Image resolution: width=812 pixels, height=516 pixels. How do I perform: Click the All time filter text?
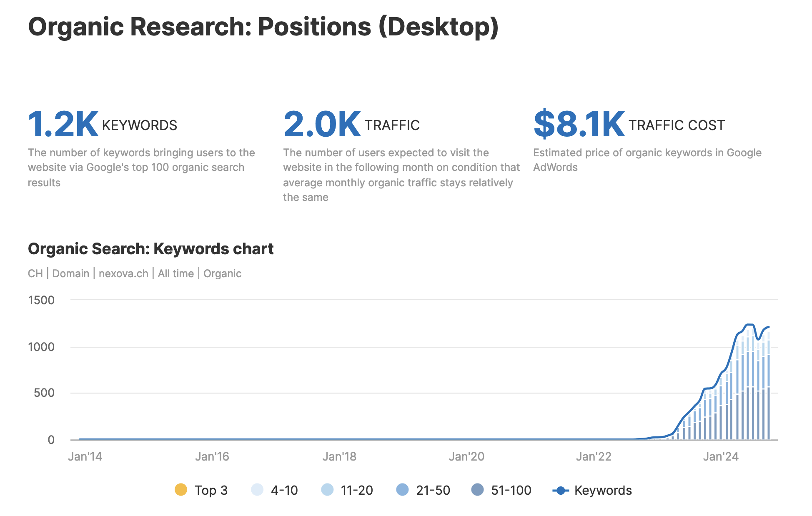(x=176, y=273)
